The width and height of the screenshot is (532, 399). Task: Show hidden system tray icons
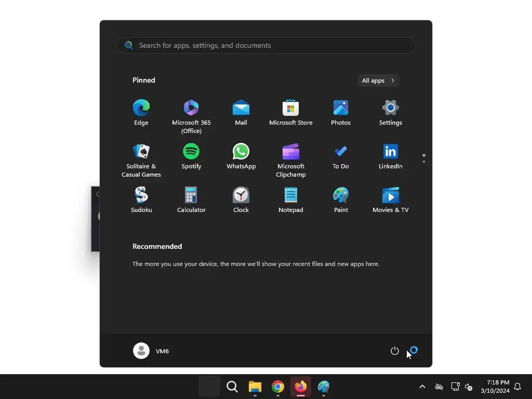(x=422, y=387)
